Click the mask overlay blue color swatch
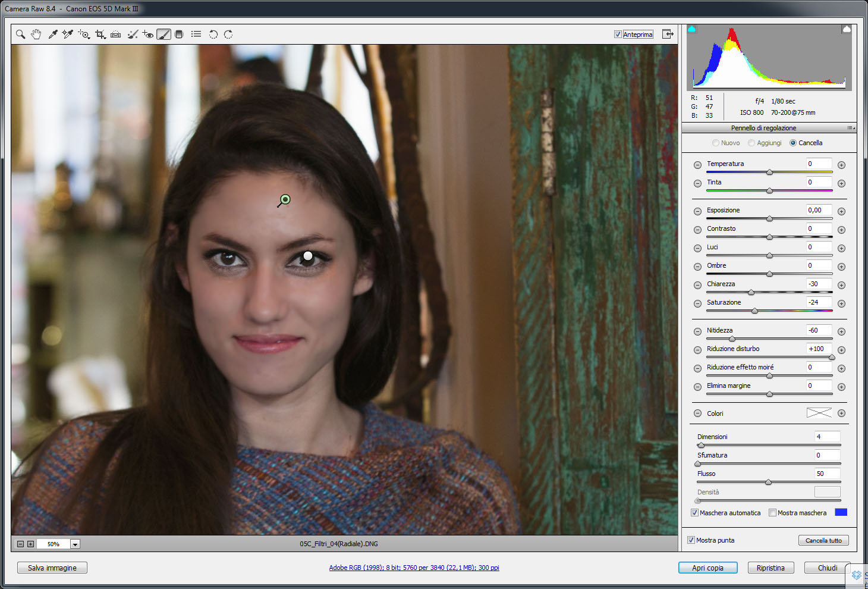The image size is (868, 589). [841, 512]
